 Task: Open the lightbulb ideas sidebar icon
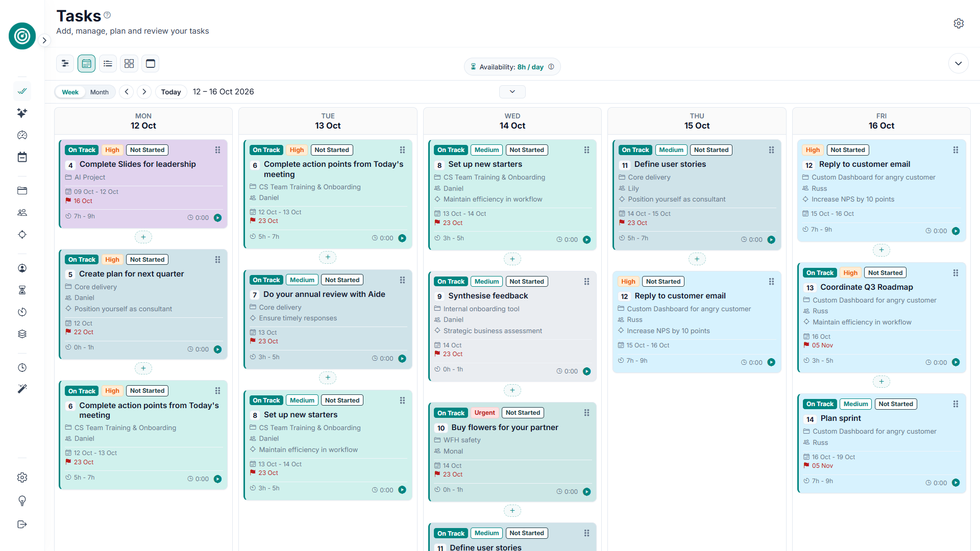(22, 501)
